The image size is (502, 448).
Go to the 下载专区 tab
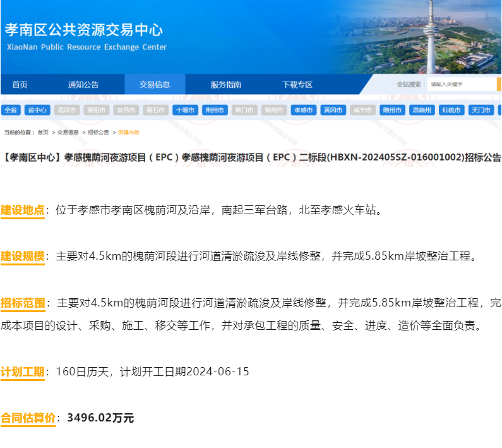tap(297, 85)
